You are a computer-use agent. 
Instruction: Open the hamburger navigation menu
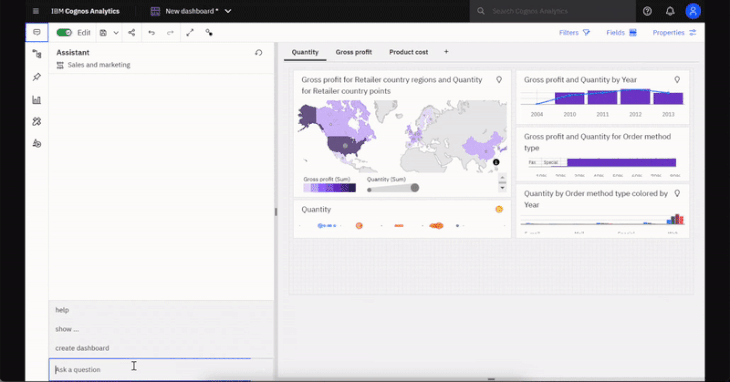[36, 11]
